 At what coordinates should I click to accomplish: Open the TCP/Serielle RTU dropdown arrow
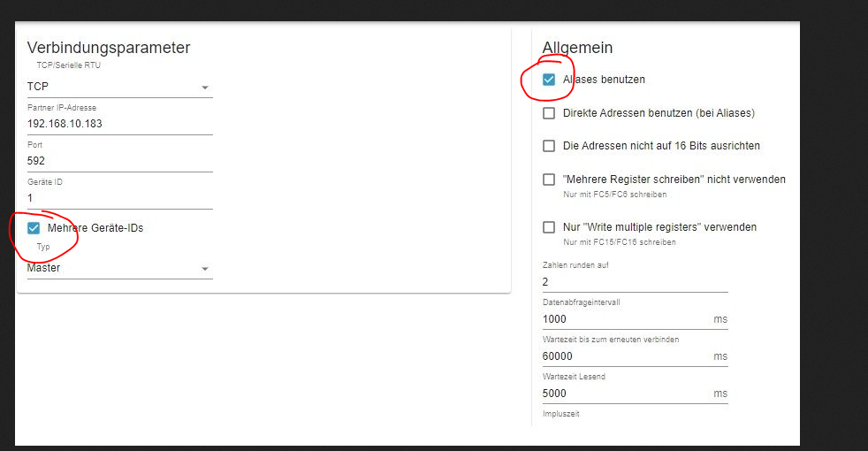[x=205, y=88]
